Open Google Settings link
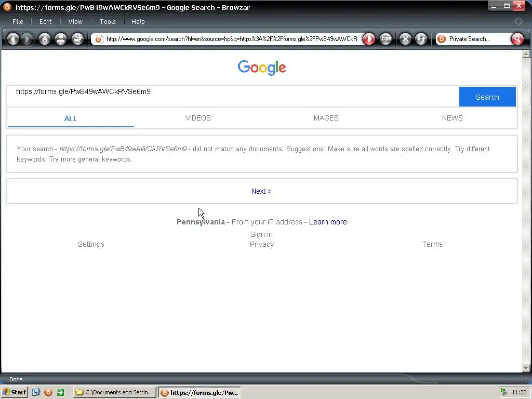 click(x=91, y=244)
